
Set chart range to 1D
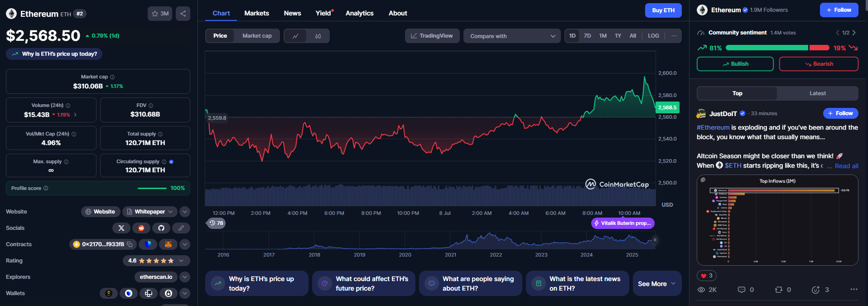(573, 36)
